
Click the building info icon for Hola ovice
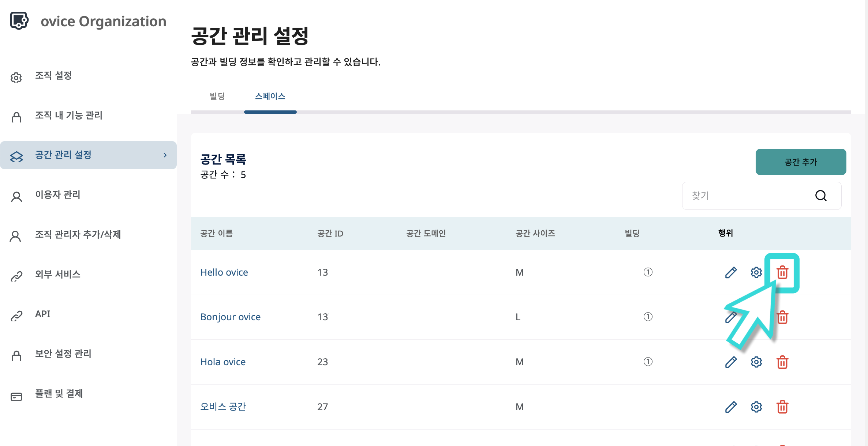[x=648, y=362]
